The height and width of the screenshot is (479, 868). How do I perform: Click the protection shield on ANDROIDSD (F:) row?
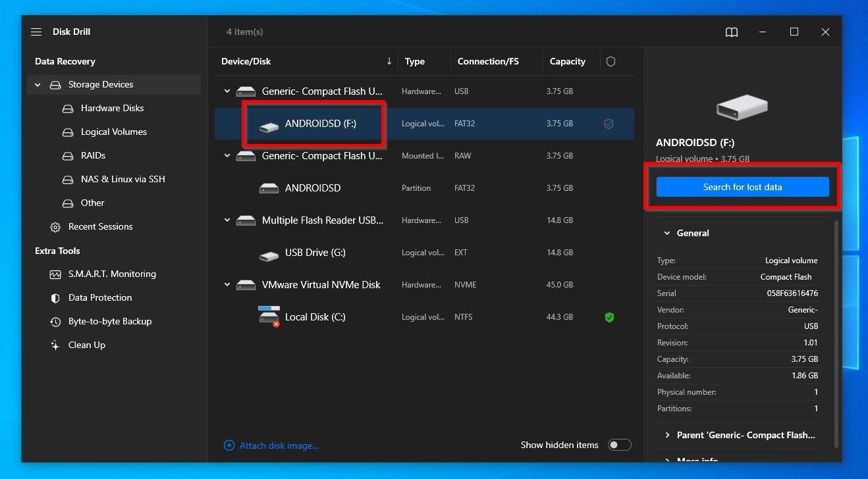pyautogui.click(x=609, y=124)
